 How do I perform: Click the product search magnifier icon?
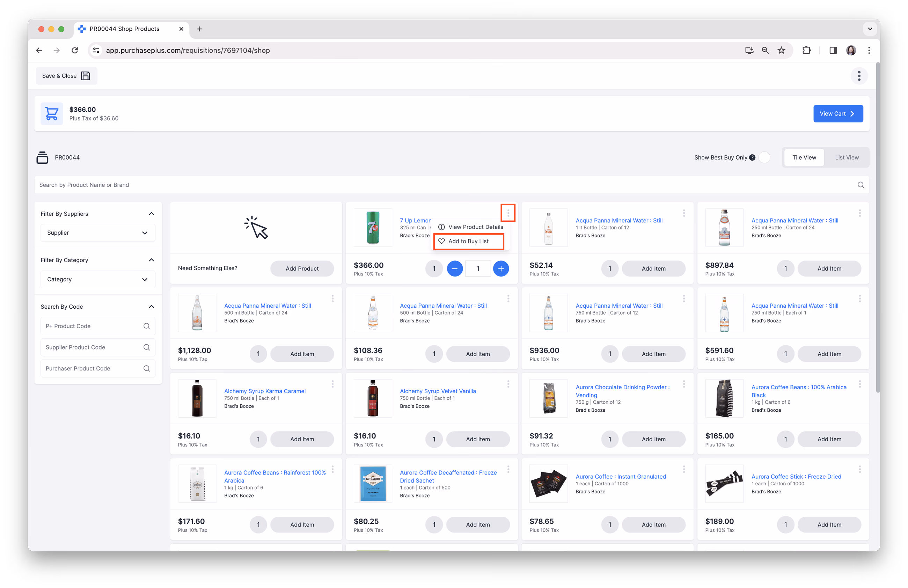[860, 185]
